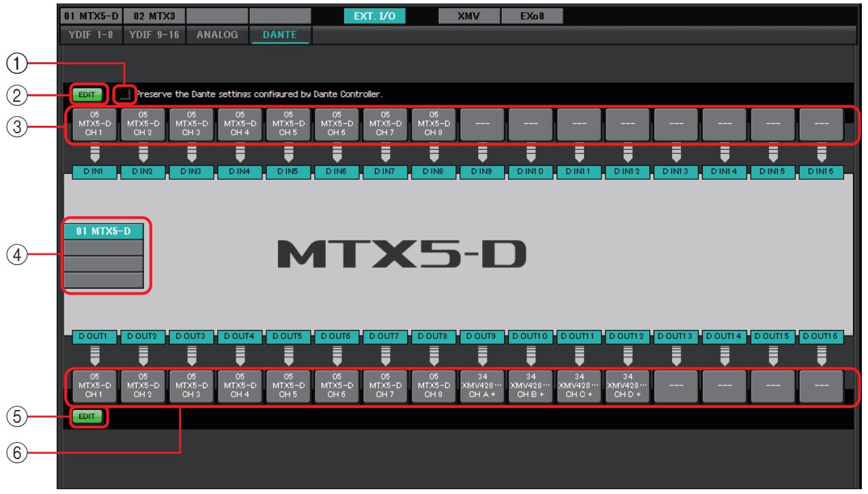Click the empty destination button below D OUT13
Screen dimensions: 868x494
pos(677,387)
